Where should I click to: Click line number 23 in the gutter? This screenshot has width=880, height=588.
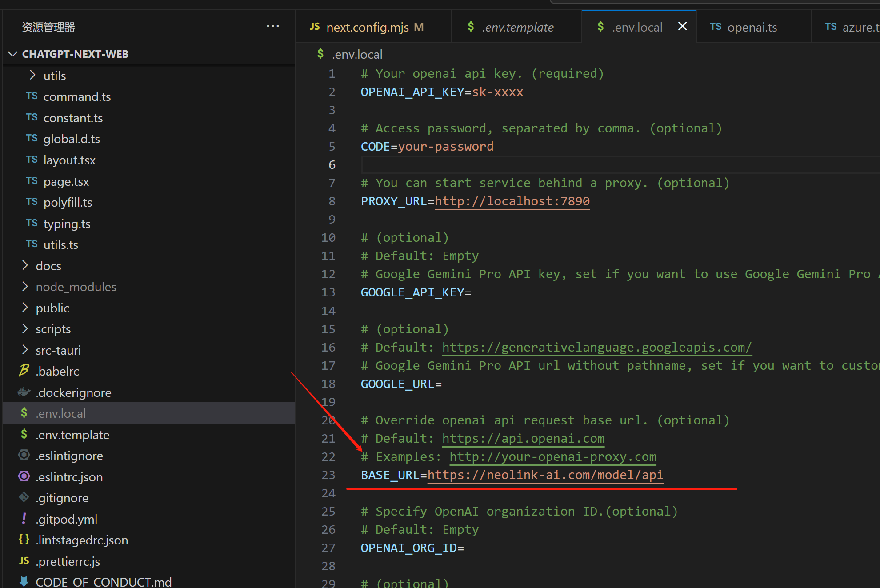click(328, 475)
